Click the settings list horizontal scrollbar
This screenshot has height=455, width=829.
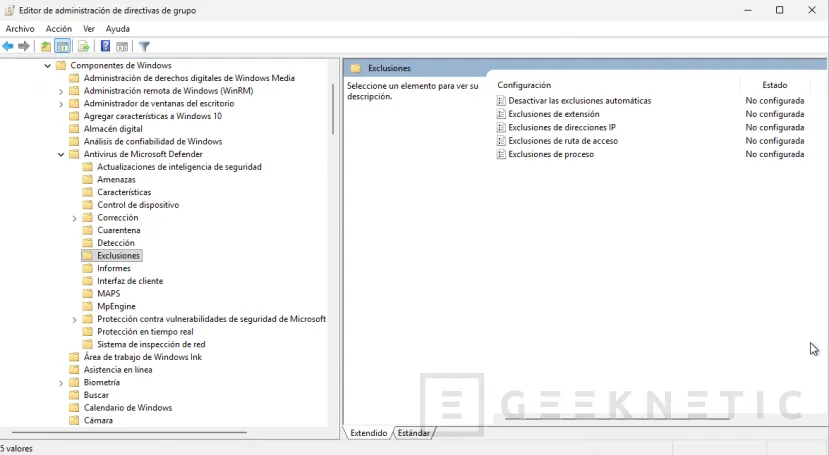tap(618, 419)
